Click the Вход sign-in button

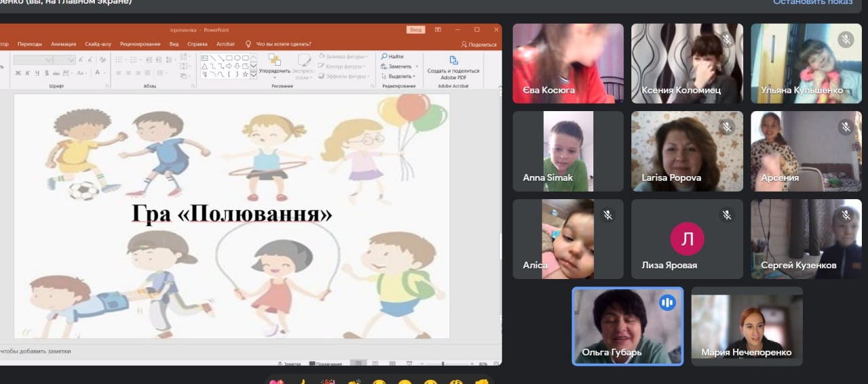(416, 30)
